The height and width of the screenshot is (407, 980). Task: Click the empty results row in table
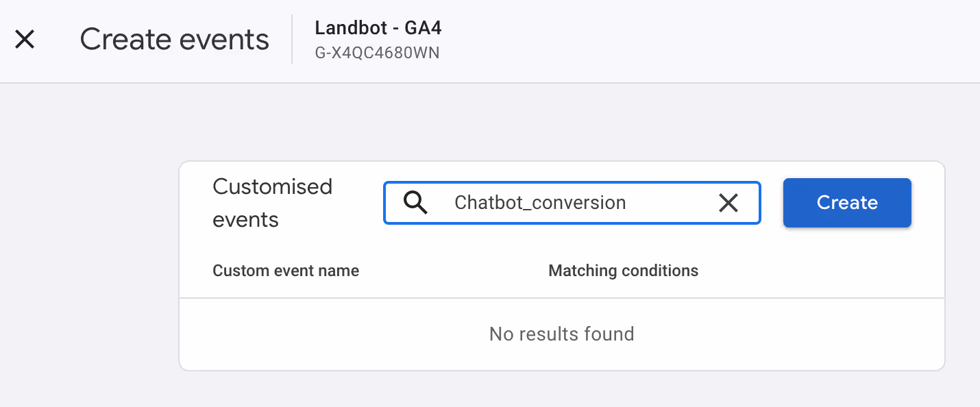point(561,334)
